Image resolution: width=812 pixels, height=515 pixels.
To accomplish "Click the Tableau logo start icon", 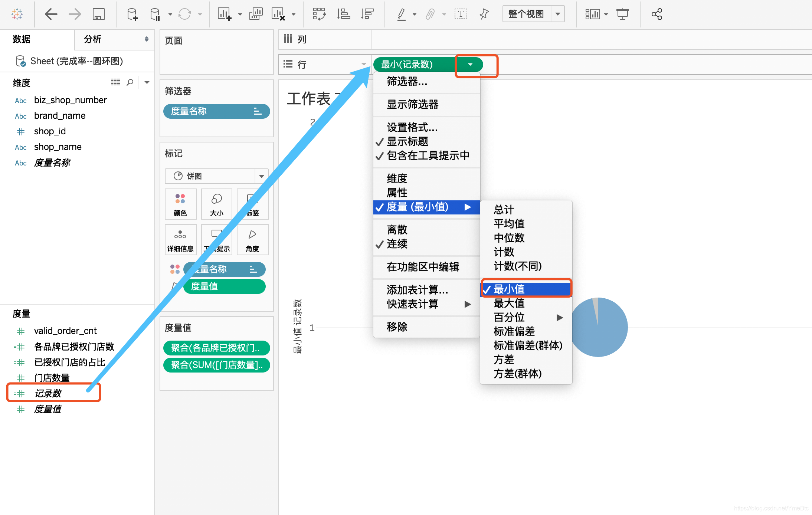I will pyautogui.click(x=17, y=14).
